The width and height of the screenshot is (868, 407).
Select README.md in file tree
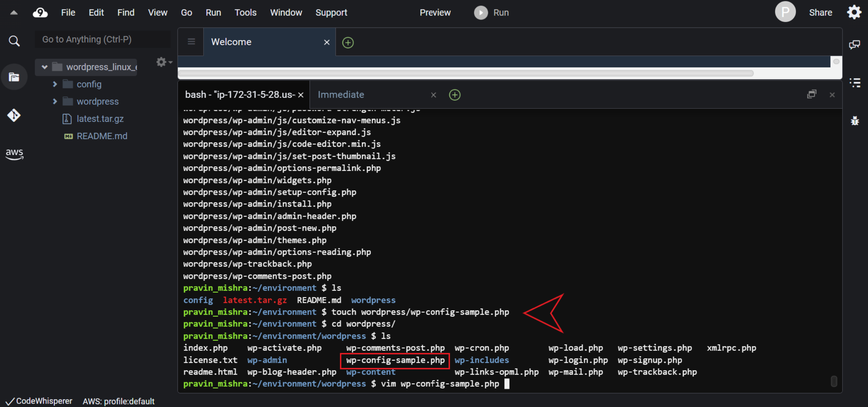102,136
